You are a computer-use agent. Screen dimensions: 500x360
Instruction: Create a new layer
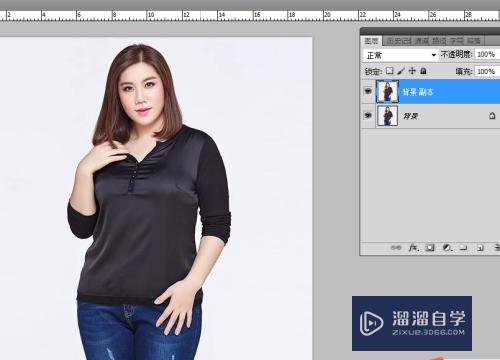point(480,248)
